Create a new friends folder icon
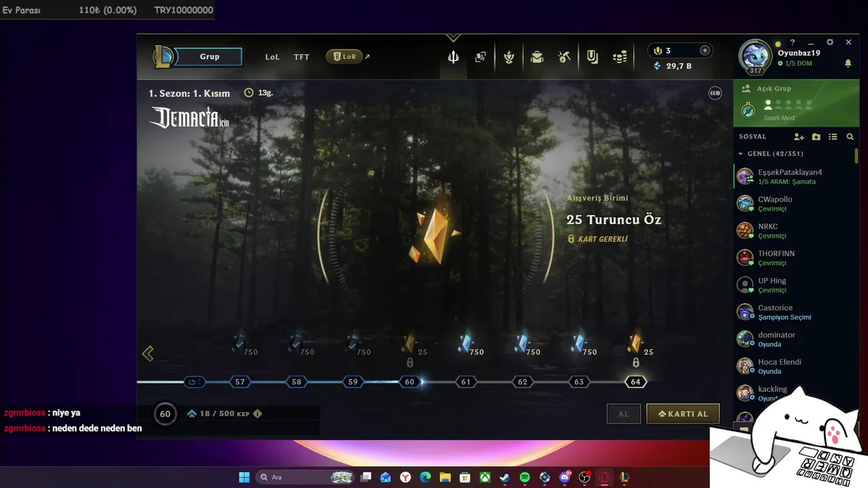Screen dimensions: 868x488 (x=816, y=137)
